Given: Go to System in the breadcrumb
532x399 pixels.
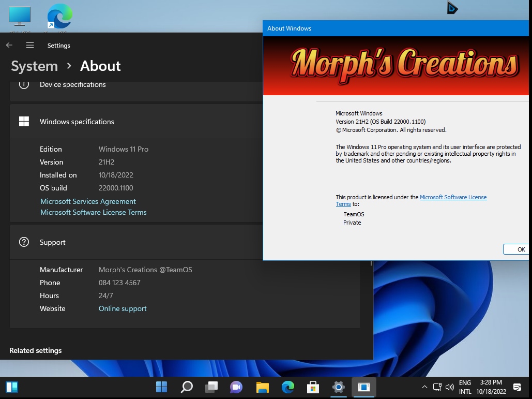Looking at the screenshot, I should click(34, 66).
